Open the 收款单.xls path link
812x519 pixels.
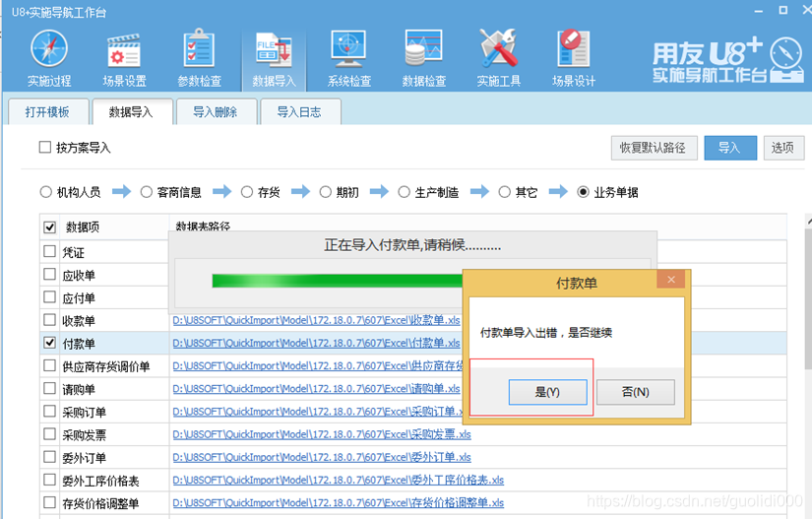pos(316,320)
